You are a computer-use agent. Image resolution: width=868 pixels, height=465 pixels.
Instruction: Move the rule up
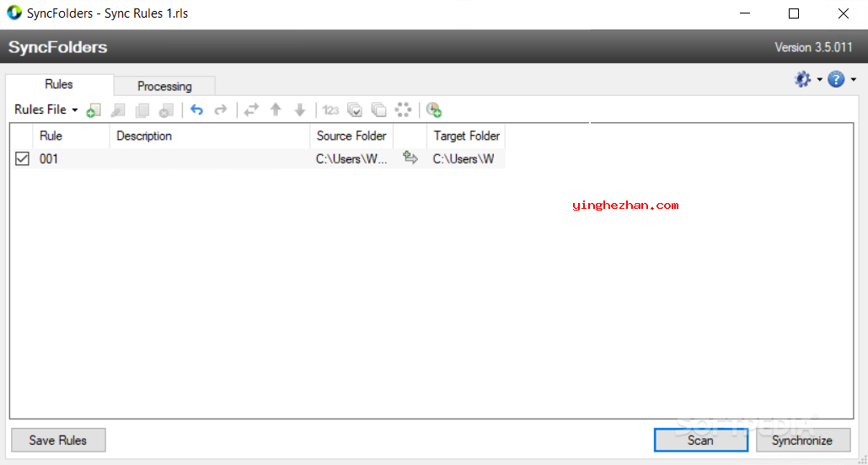pos(276,110)
